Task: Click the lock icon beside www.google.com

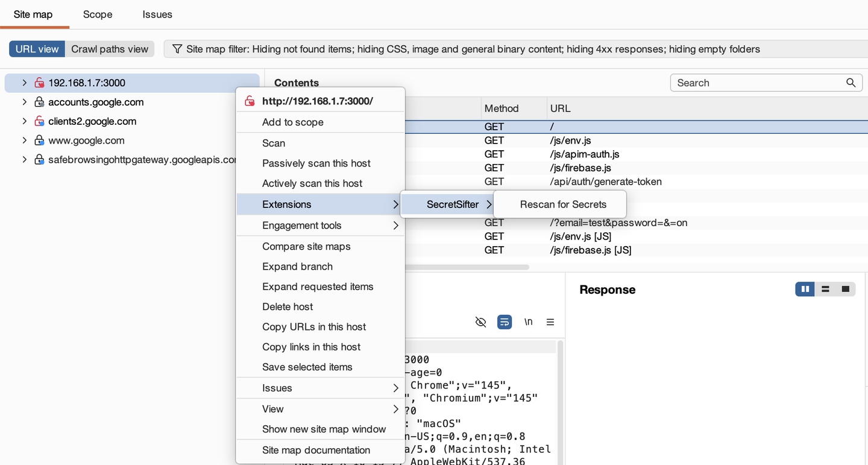Action: tap(39, 141)
